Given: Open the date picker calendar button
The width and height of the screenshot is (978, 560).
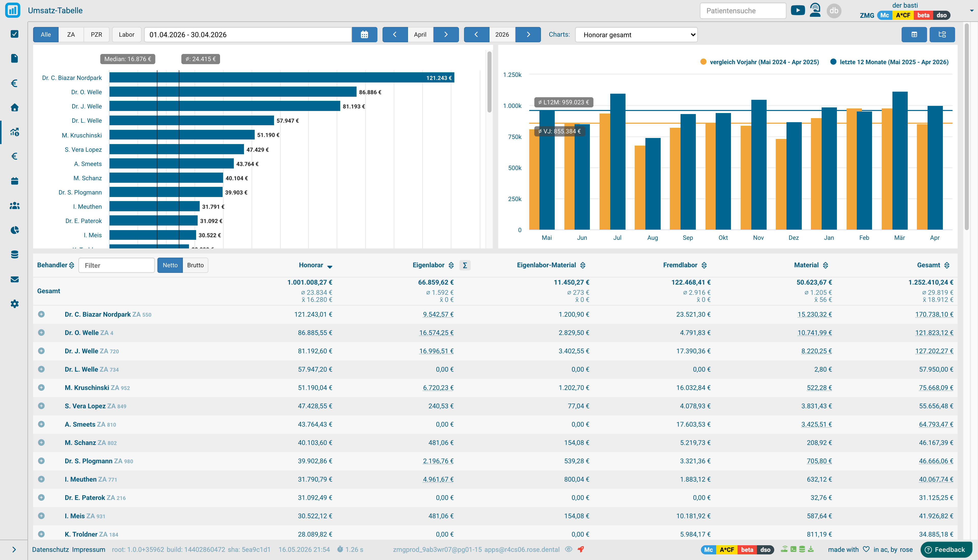Looking at the screenshot, I should (x=364, y=35).
